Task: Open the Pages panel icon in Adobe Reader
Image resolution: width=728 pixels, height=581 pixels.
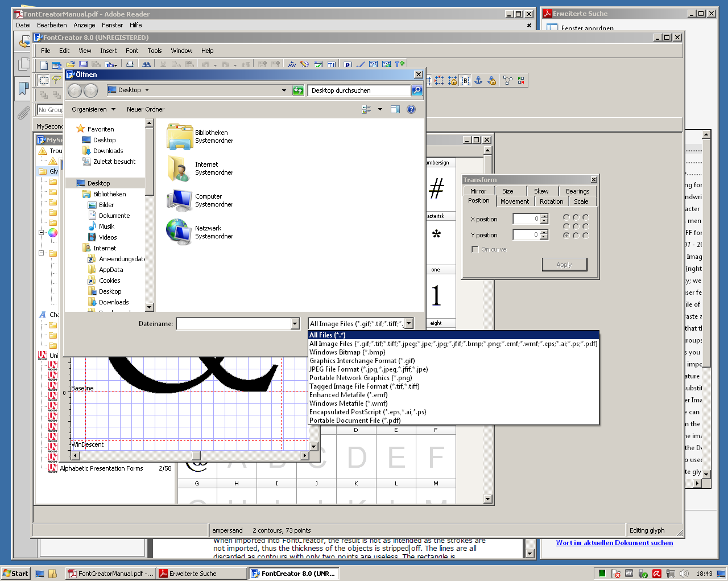Action: pyautogui.click(x=23, y=64)
